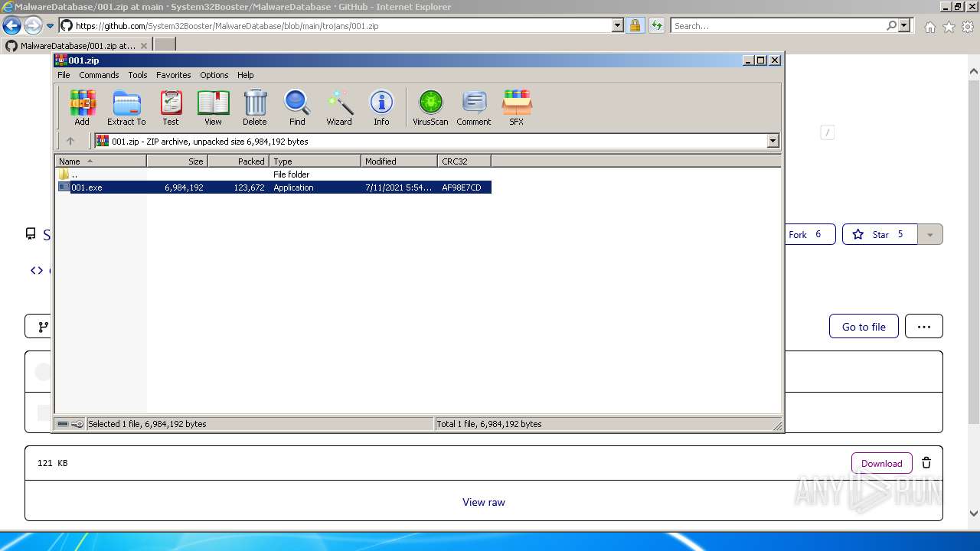980x551 pixels.
Task: Sort by the Modified column header
Action: [x=399, y=161]
